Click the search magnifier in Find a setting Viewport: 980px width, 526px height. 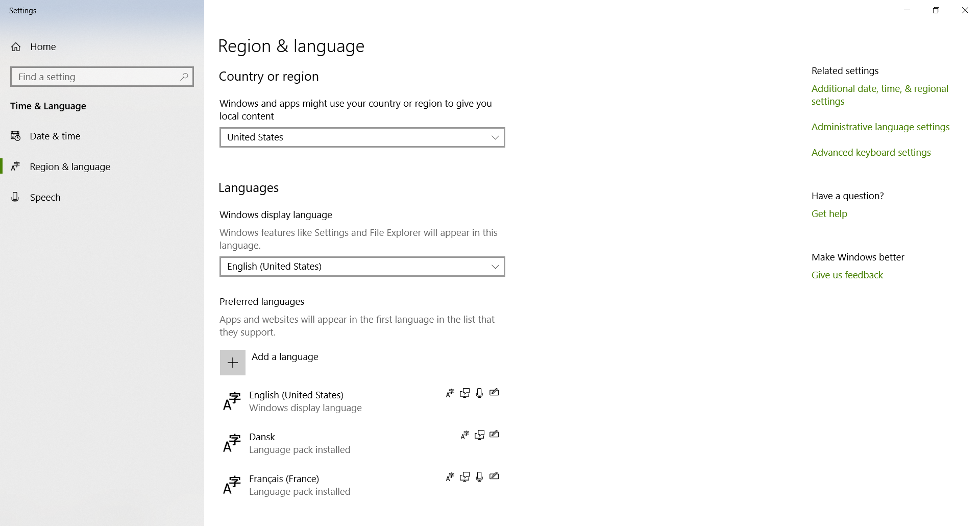tap(184, 77)
